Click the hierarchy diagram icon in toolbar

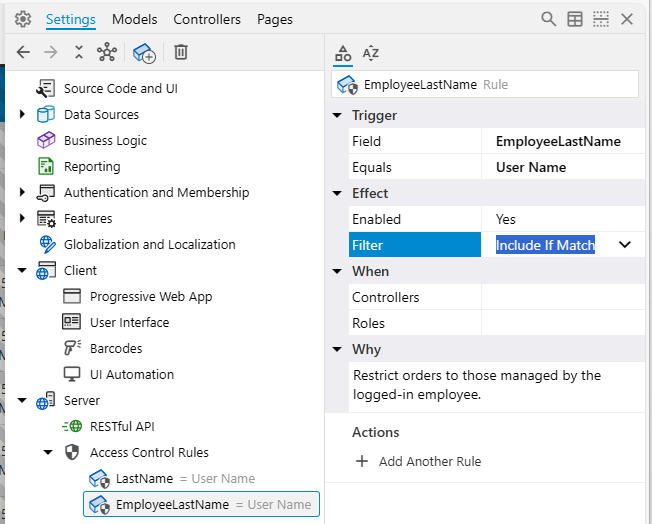pos(106,52)
